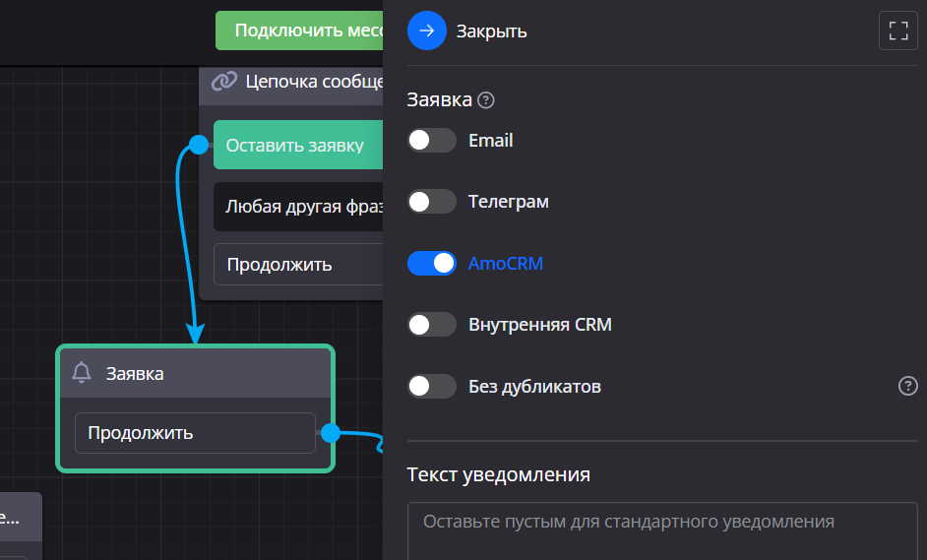Select the Оставить заявку green button
This screenshot has height=560, width=927.
[297, 145]
